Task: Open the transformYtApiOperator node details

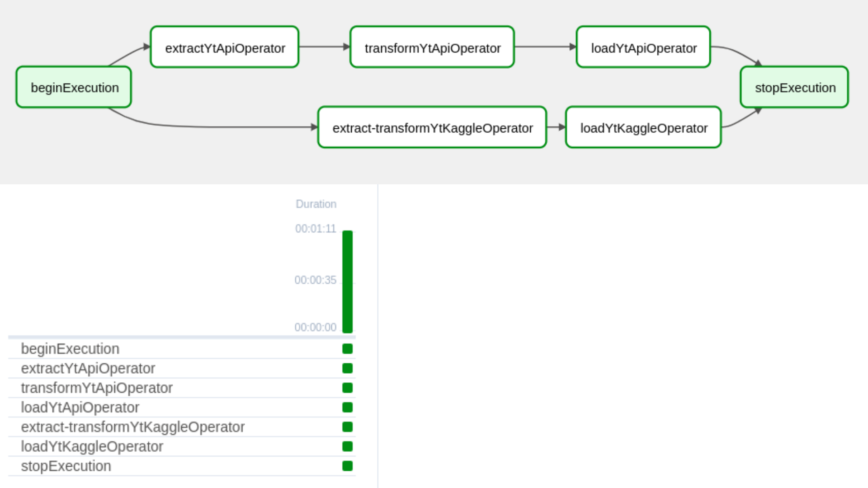Action: point(432,47)
